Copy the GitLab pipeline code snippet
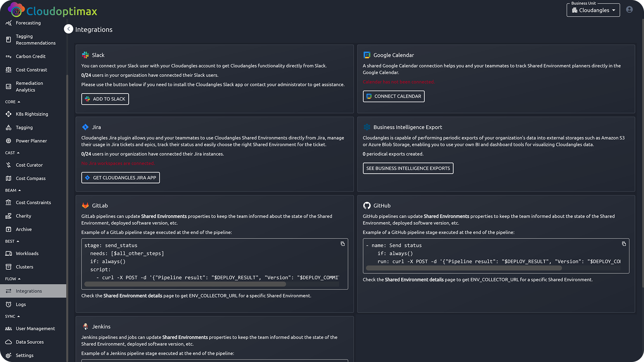 point(343,244)
